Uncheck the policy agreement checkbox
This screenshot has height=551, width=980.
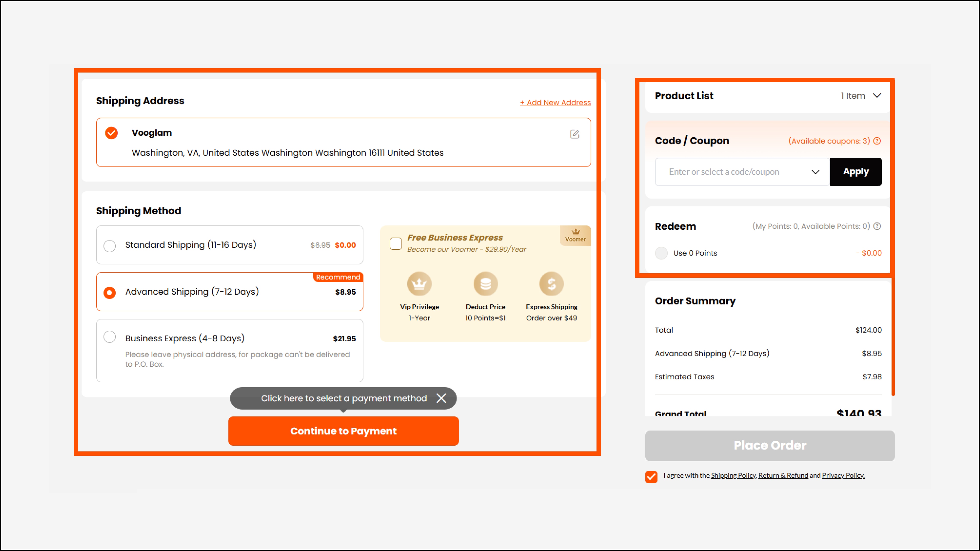[651, 477]
